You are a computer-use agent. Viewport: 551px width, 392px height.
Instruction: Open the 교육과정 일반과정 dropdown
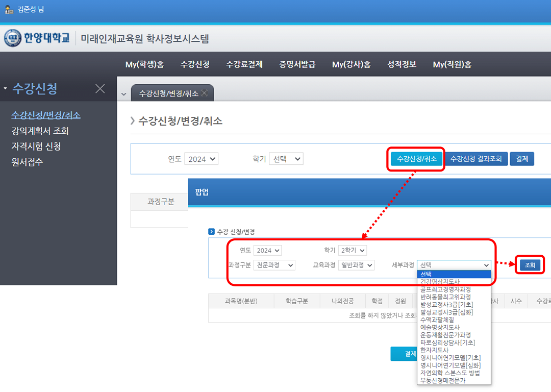point(356,265)
